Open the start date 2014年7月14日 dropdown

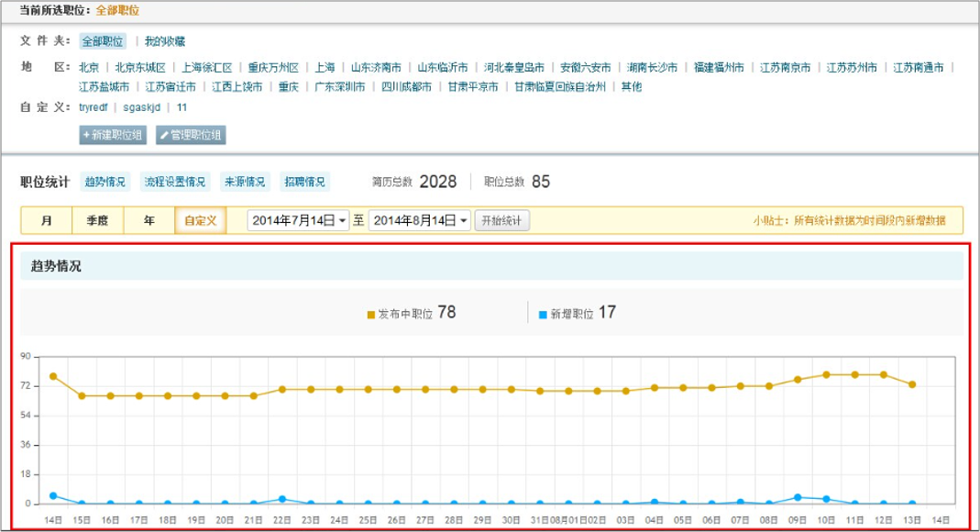[298, 221]
